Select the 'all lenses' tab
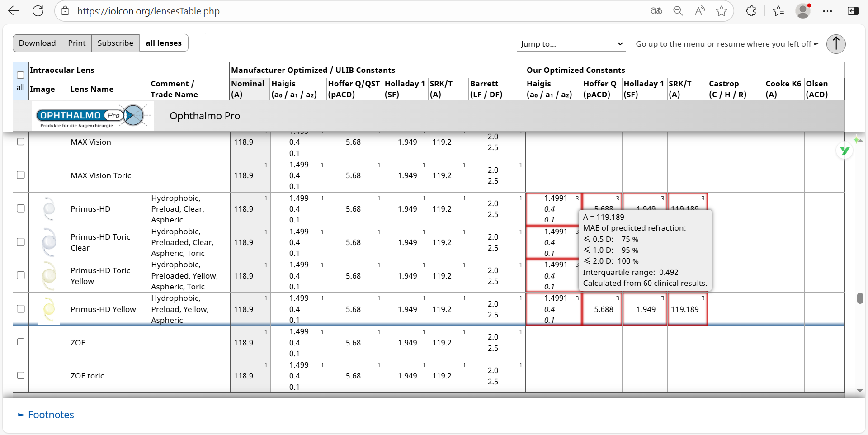Image resolution: width=868 pixels, height=435 pixels. pos(164,43)
